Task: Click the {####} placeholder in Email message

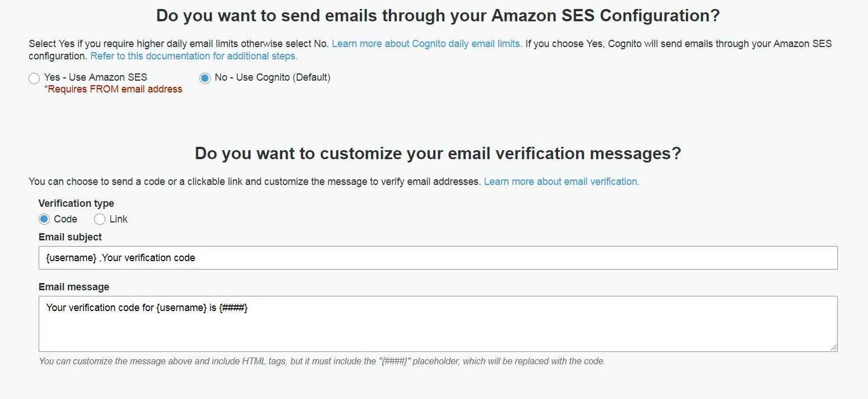Action: [x=233, y=308]
